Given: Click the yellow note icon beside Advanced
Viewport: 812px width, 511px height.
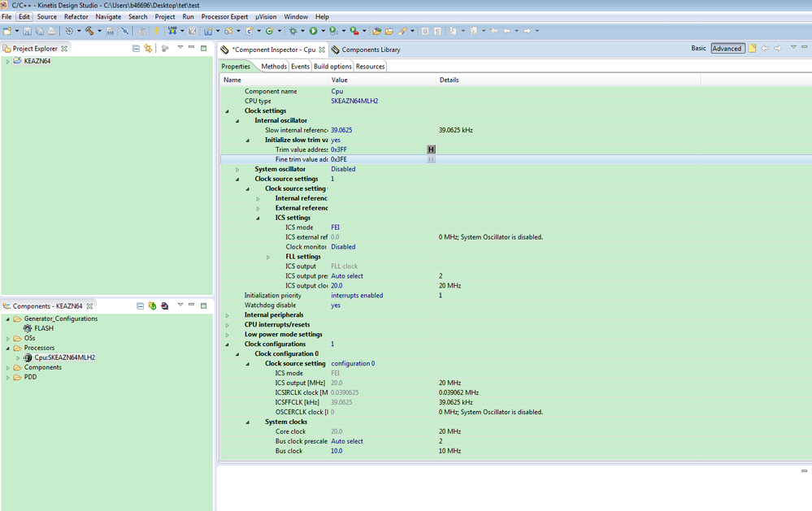Looking at the screenshot, I should pos(752,48).
